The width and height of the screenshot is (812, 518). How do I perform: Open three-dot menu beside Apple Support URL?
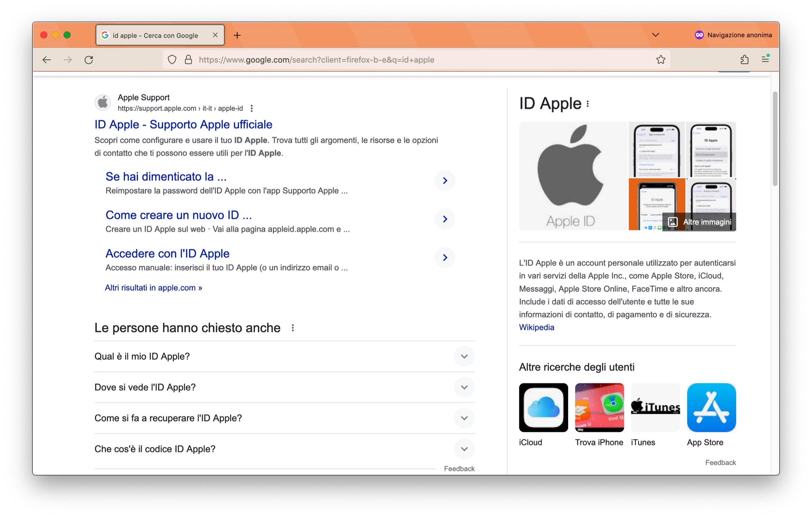pyautogui.click(x=251, y=109)
